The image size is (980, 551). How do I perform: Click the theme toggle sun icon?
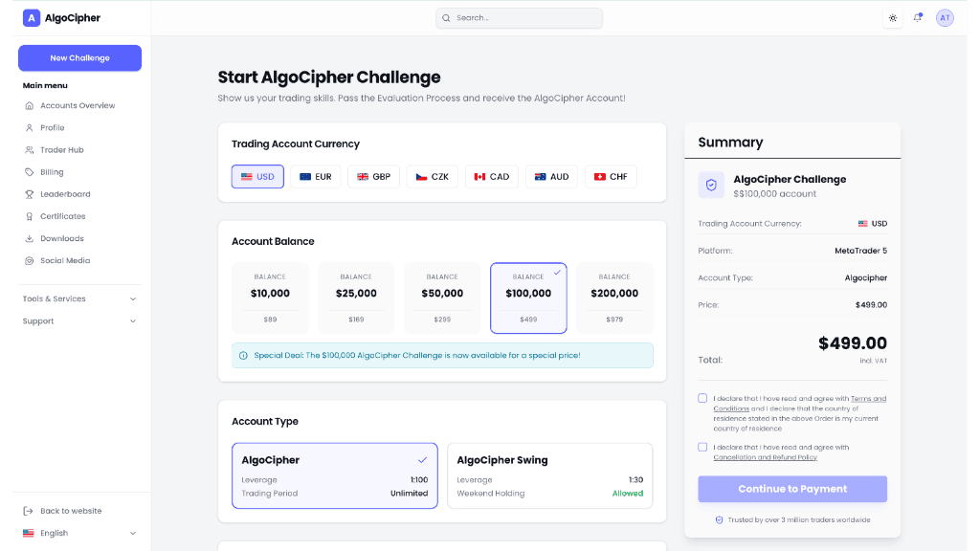pyautogui.click(x=893, y=18)
